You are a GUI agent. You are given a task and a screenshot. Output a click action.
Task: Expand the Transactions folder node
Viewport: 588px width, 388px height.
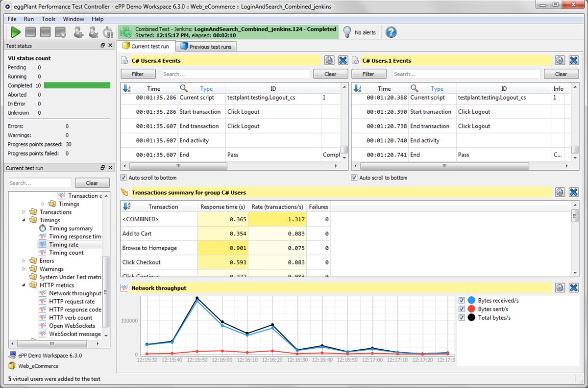[x=24, y=212]
